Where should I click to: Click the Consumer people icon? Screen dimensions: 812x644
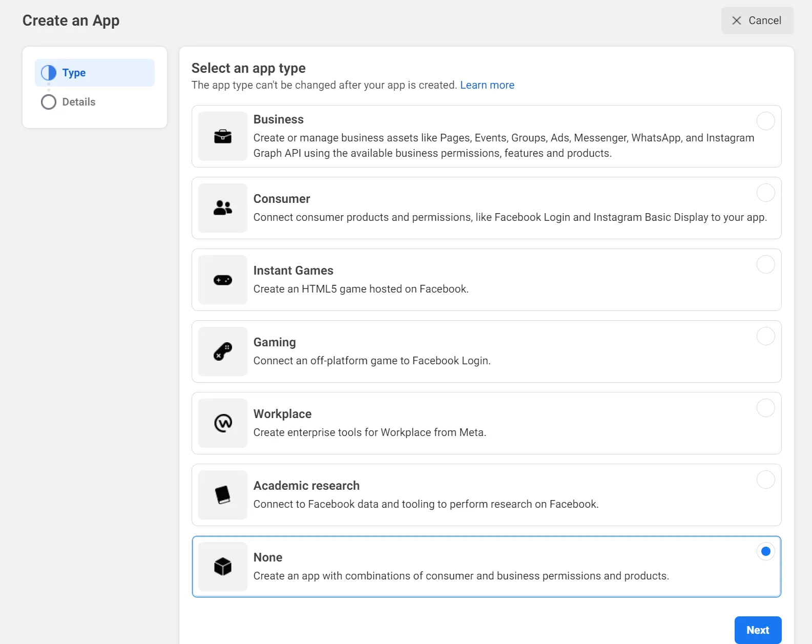tap(223, 207)
